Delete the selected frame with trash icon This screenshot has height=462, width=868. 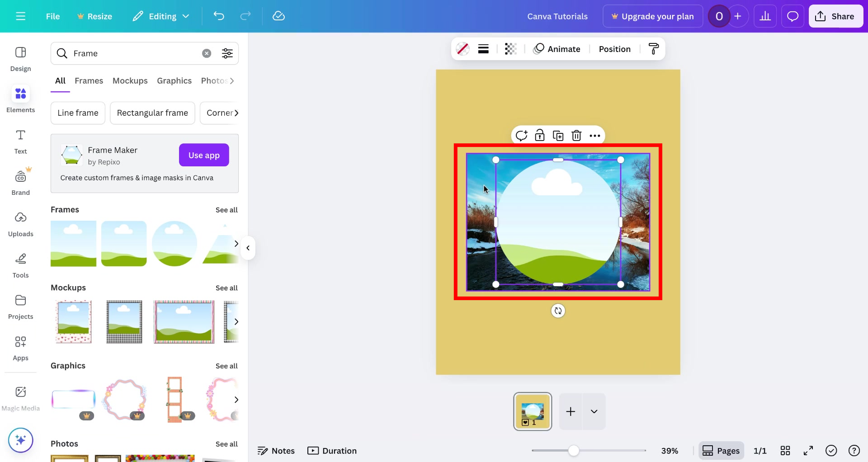click(576, 135)
